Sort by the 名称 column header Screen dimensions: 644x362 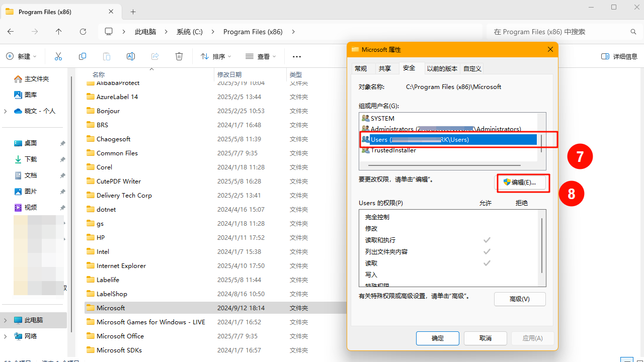click(99, 74)
